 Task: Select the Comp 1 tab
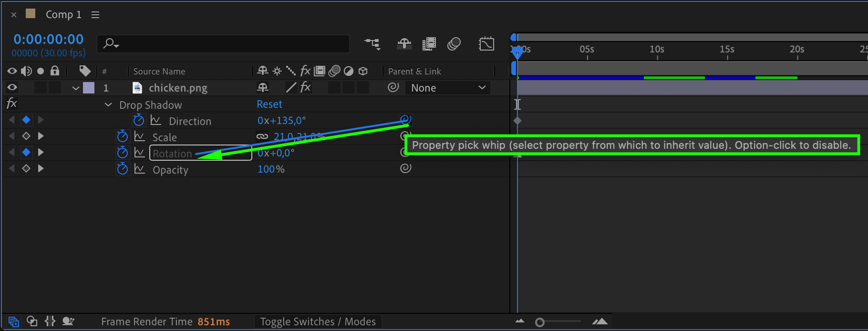pyautogui.click(x=63, y=15)
